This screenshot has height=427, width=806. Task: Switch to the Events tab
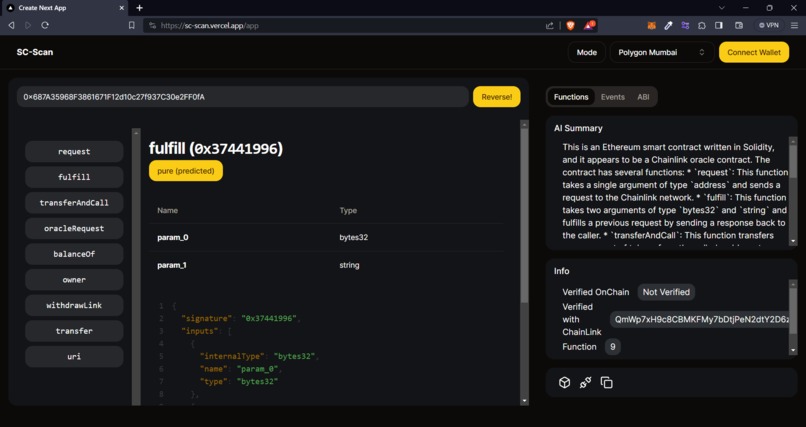point(613,97)
